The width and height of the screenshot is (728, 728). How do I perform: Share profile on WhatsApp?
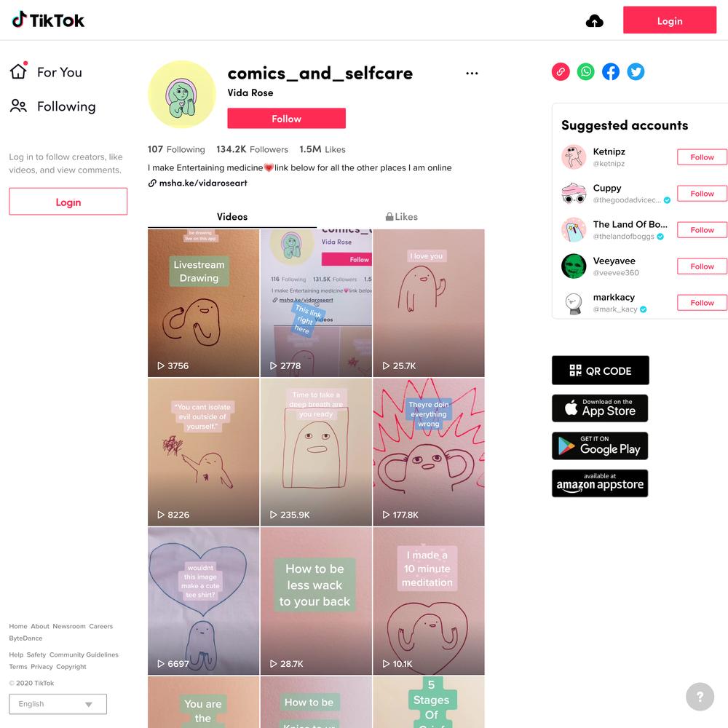[585, 71]
